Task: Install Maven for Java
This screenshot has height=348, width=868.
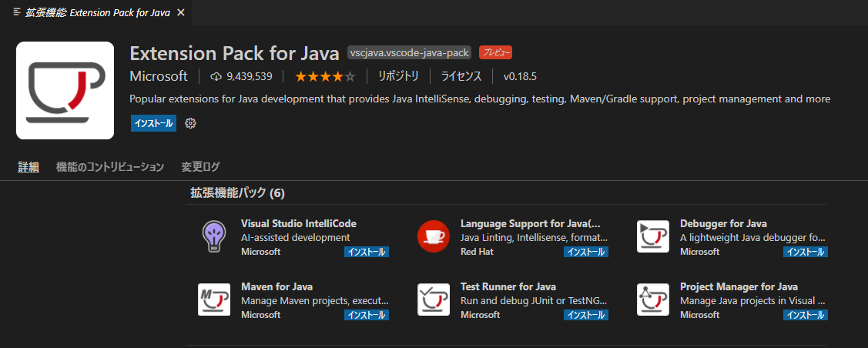Action: click(x=367, y=315)
